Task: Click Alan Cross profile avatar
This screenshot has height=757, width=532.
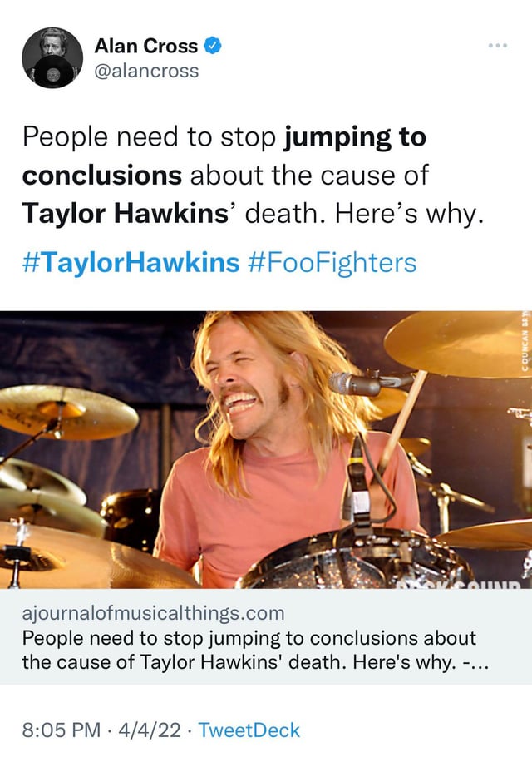Action: pyautogui.click(x=52, y=57)
